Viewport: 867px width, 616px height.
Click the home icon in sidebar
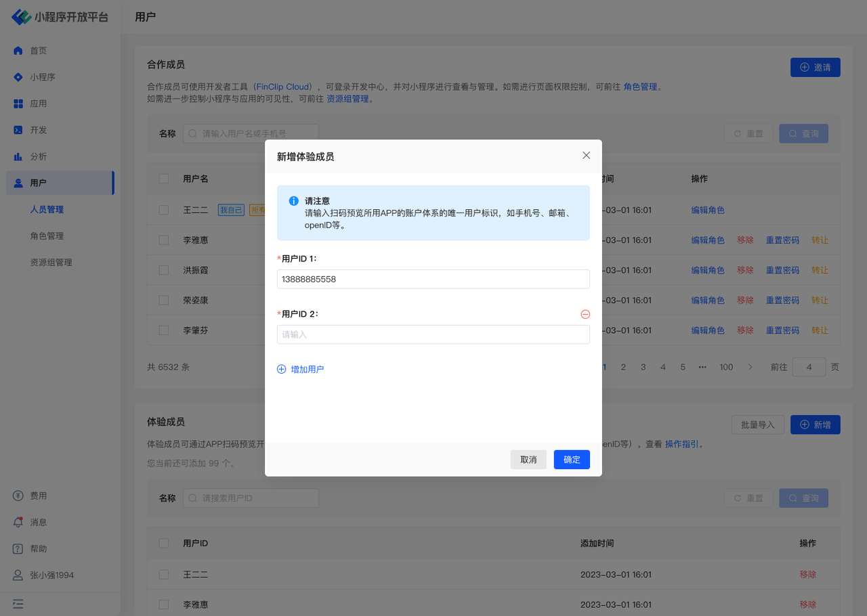click(x=18, y=51)
